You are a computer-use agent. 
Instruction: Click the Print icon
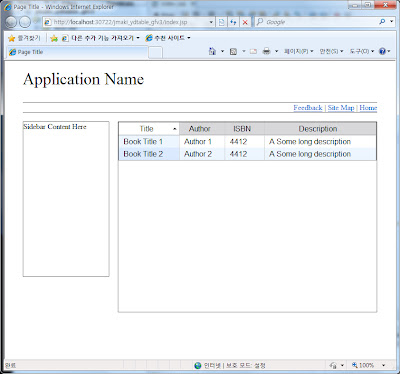pos(266,51)
